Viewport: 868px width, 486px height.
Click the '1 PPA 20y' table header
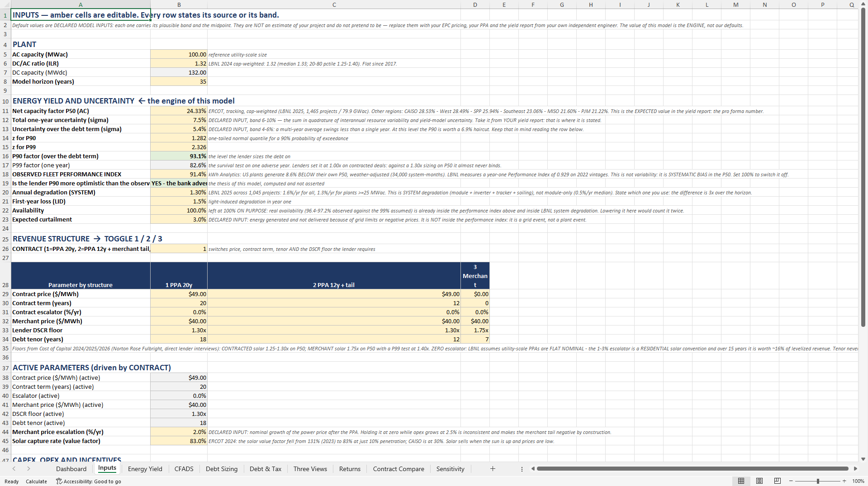click(x=179, y=276)
